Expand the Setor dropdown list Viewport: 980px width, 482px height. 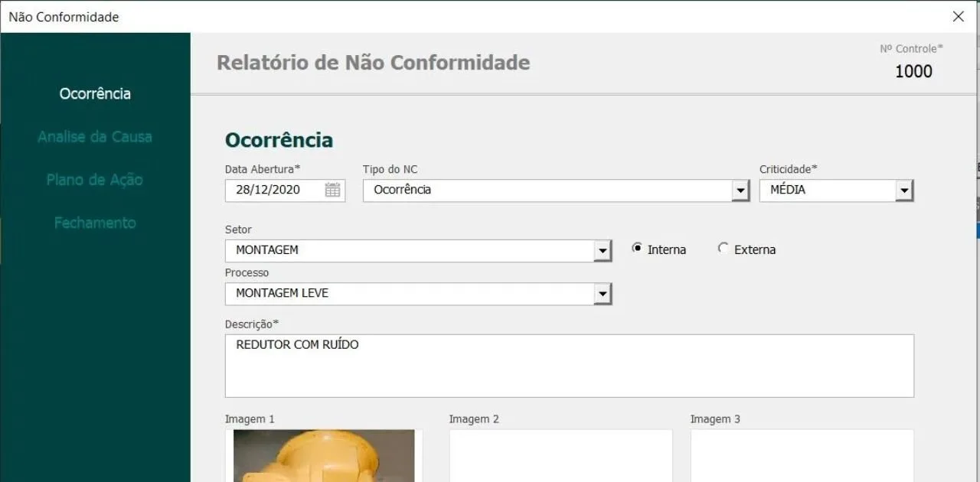(603, 249)
